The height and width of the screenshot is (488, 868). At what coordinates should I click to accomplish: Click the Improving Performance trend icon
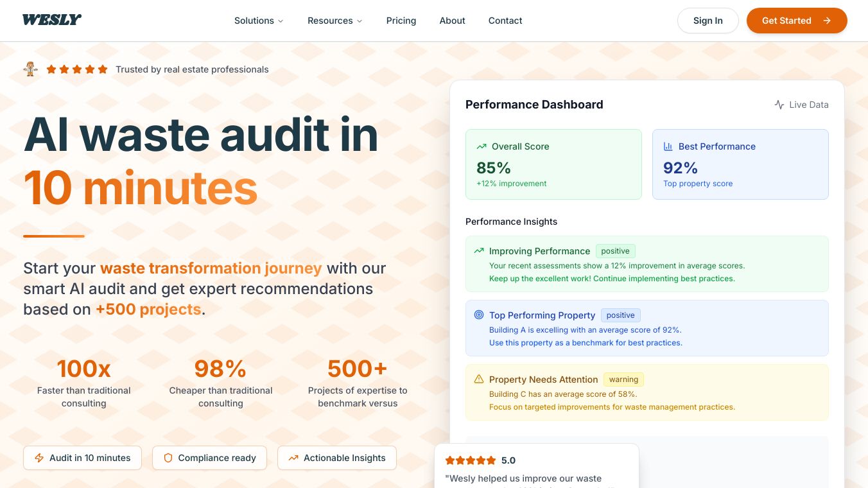click(479, 250)
